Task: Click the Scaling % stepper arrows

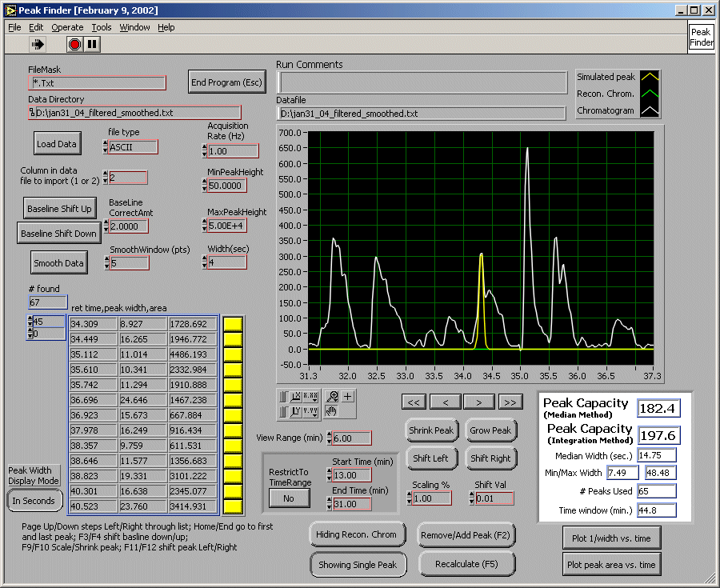Action: point(409,498)
